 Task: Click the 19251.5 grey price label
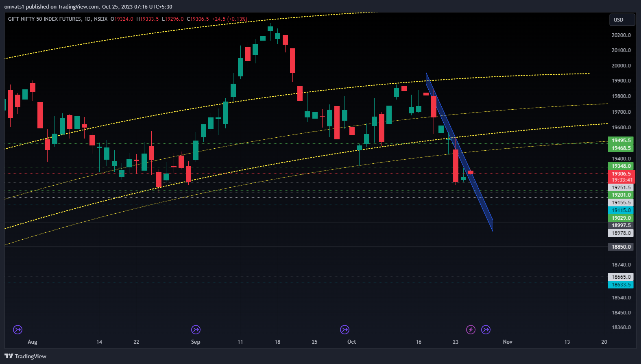pyautogui.click(x=621, y=188)
